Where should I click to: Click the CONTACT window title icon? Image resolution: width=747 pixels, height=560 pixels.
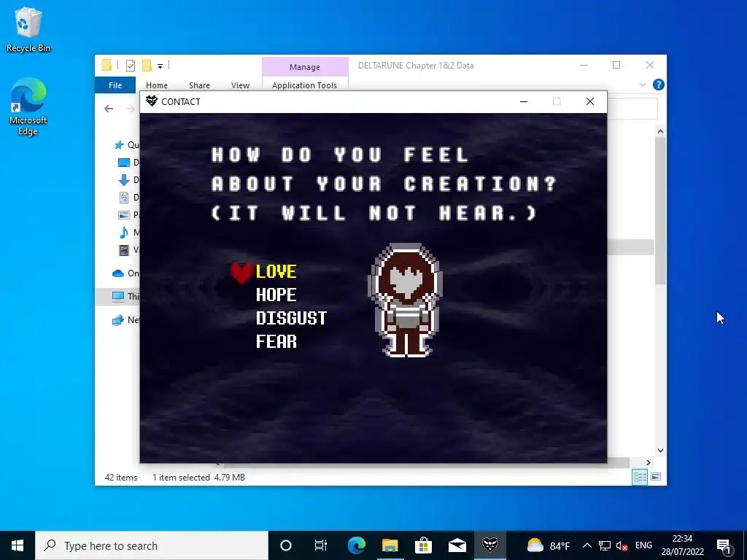pos(152,101)
